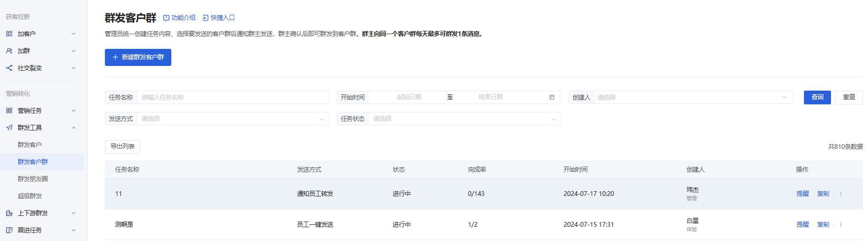Click the 起始日期 start date field
The height and width of the screenshot is (241, 868).
[x=409, y=97]
